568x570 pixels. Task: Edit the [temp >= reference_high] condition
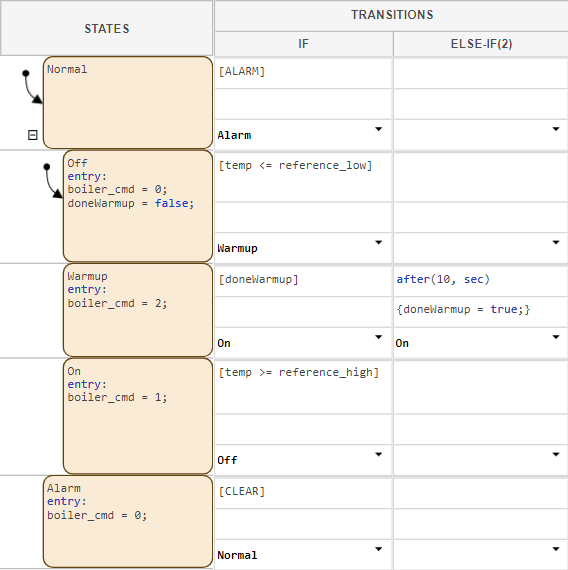click(303, 387)
